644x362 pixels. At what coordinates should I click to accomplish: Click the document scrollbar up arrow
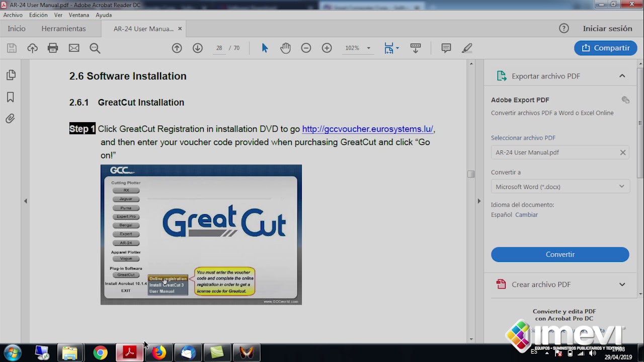[471, 63]
